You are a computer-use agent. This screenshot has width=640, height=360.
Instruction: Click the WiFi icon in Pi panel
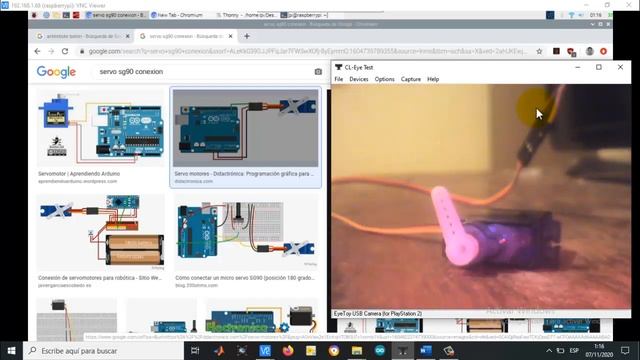(x=571, y=15)
